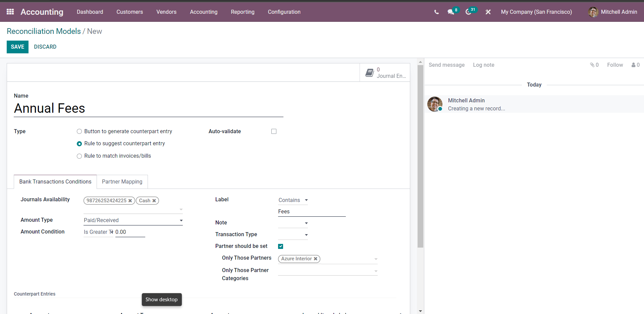
Task: Open the Reporting menu
Action: pos(243,12)
